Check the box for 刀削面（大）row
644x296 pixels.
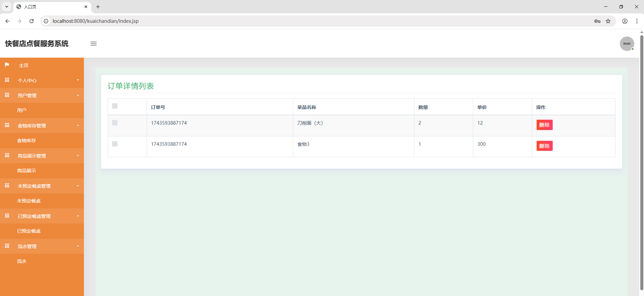pos(115,123)
